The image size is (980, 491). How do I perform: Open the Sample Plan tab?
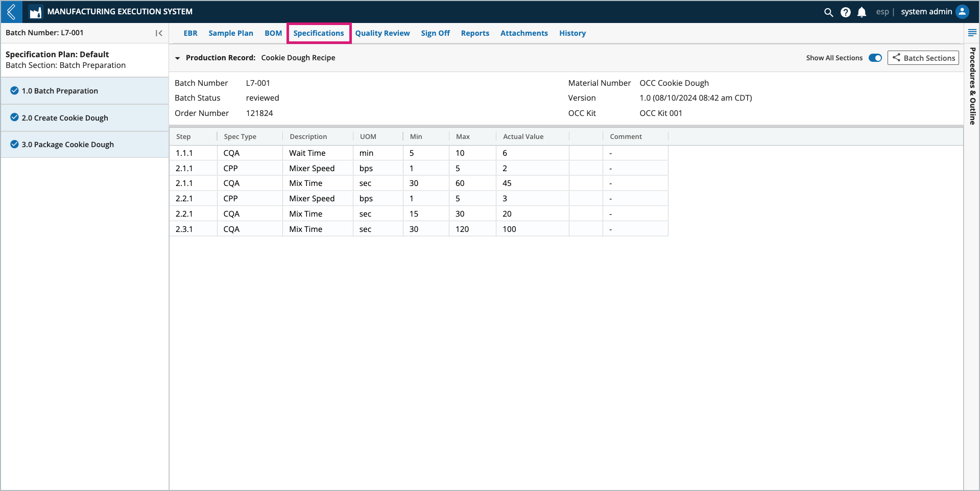[x=231, y=33]
